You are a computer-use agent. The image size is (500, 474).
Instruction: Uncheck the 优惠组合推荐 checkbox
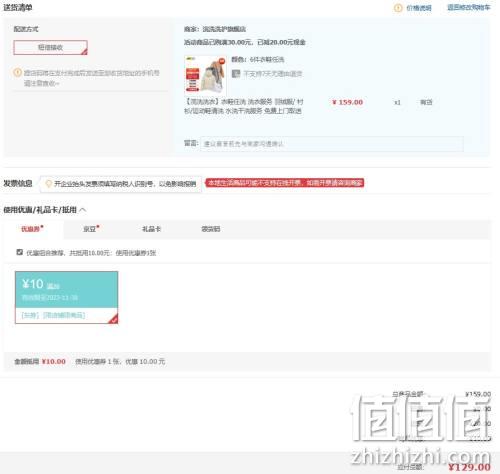(x=20, y=252)
